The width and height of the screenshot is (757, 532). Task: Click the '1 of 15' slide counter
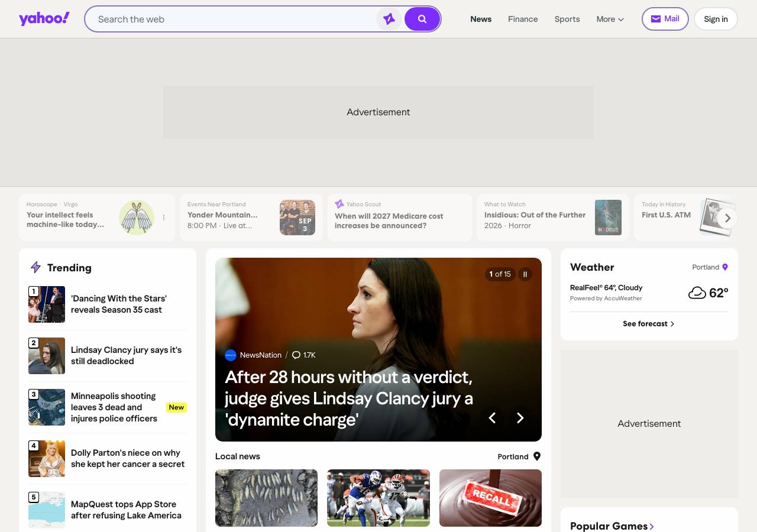coord(500,274)
